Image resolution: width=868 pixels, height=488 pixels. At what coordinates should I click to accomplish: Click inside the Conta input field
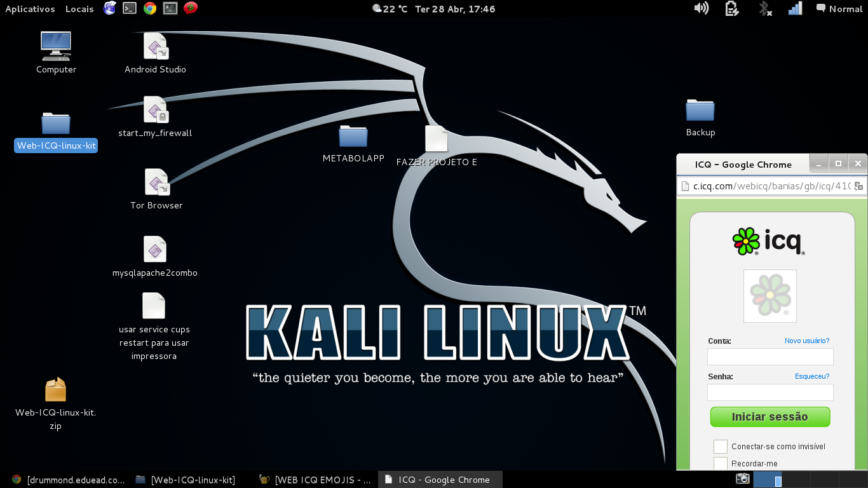[770, 356]
